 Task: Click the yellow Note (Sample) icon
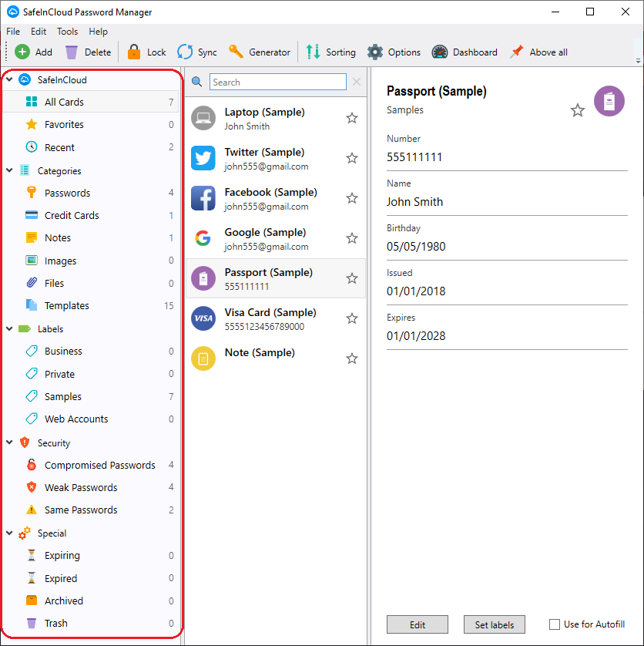coord(203,358)
